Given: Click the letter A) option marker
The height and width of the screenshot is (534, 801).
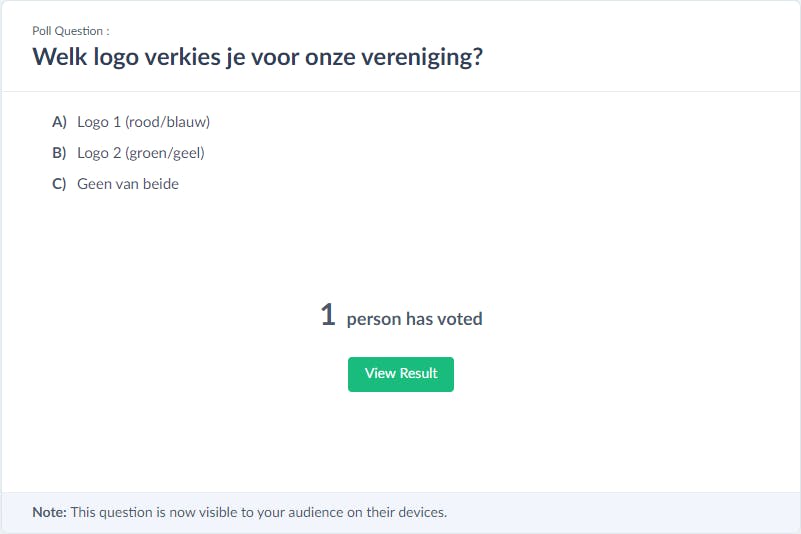Looking at the screenshot, I should coord(59,122).
